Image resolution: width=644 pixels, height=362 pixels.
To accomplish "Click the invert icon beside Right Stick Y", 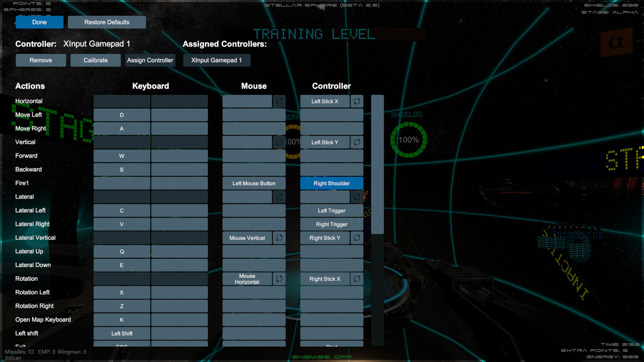I will pyautogui.click(x=357, y=238).
